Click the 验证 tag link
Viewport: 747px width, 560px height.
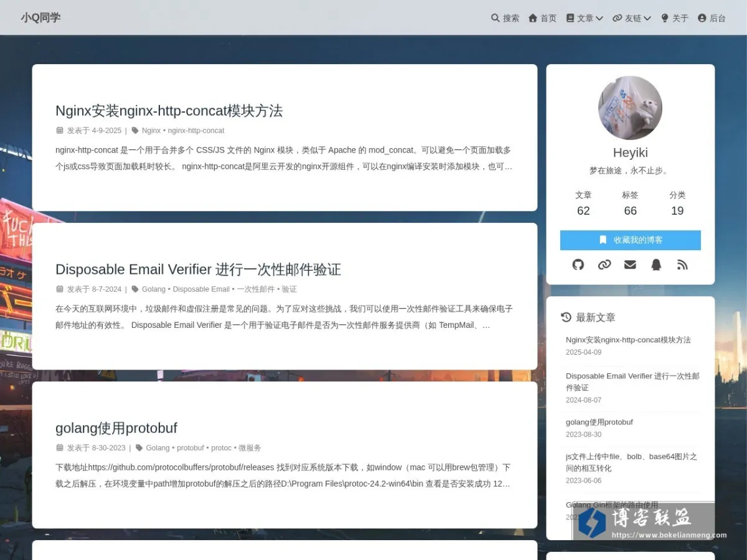(289, 289)
